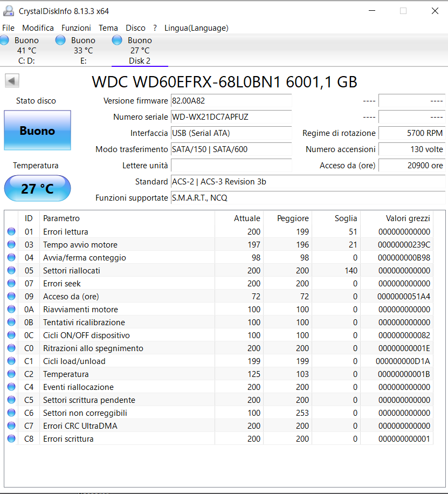Screen dimensions: 448x494
Task: Click the Soglia value 140
Action: (x=351, y=271)
